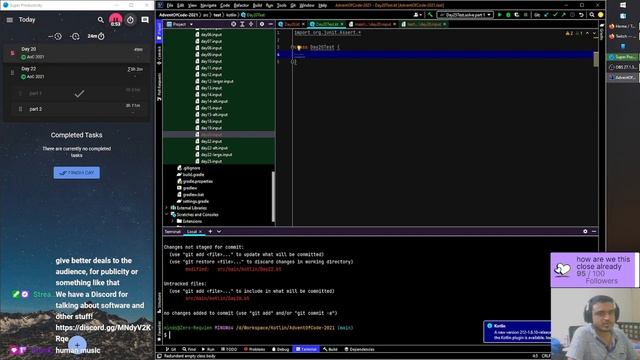Screen dimensions: 640x360
Task: Open Problems tool window tab
Action: [254, 349]
